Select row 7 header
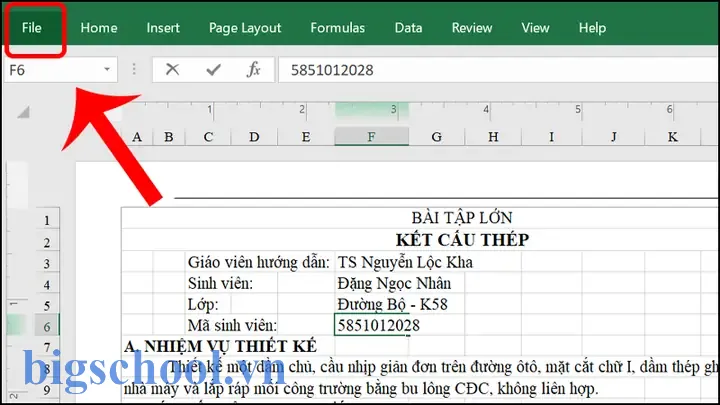This screenshot has width=720, height=405. (x=47, y=347)
